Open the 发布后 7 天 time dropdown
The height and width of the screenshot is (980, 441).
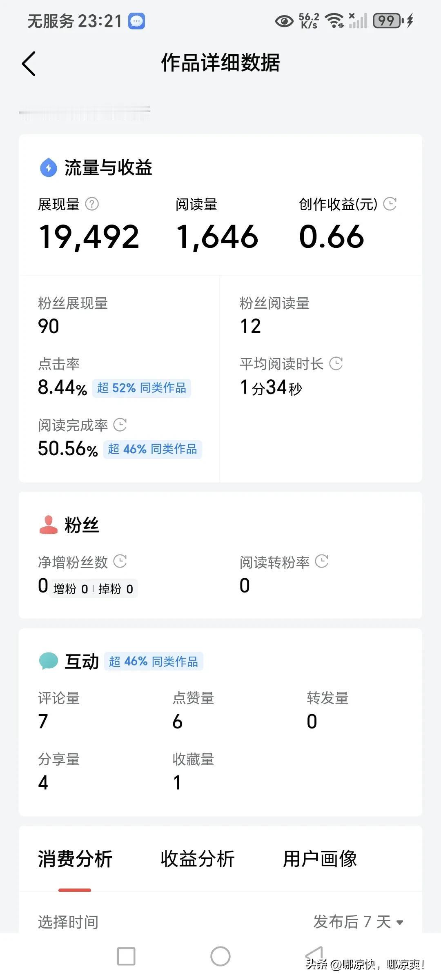358,922
